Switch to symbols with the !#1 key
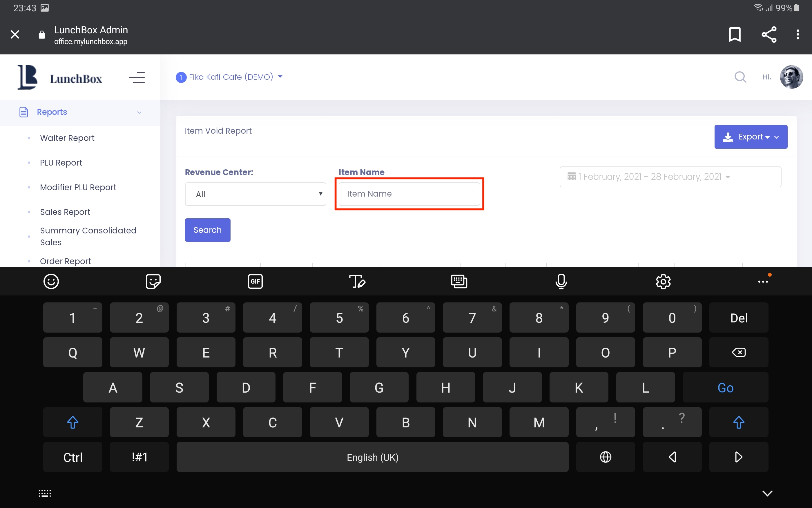This screenshot has width=812, height=508. (139, 457)
